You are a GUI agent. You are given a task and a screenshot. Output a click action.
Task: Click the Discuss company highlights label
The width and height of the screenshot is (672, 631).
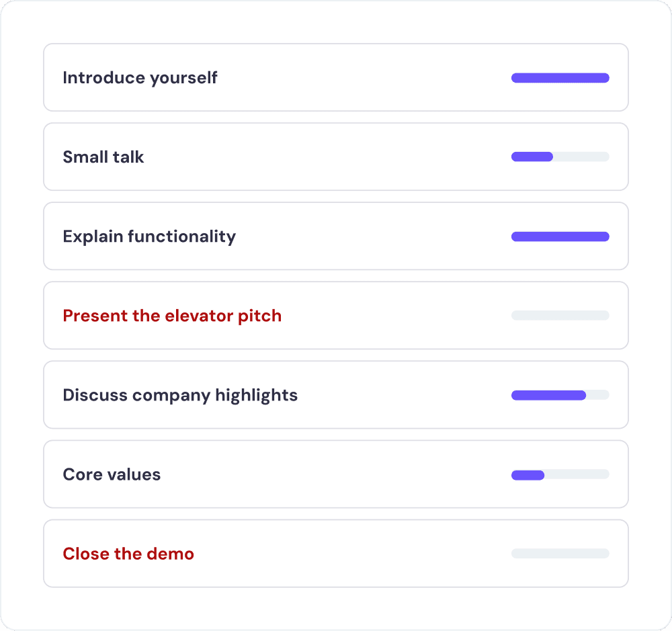point(180,394)
